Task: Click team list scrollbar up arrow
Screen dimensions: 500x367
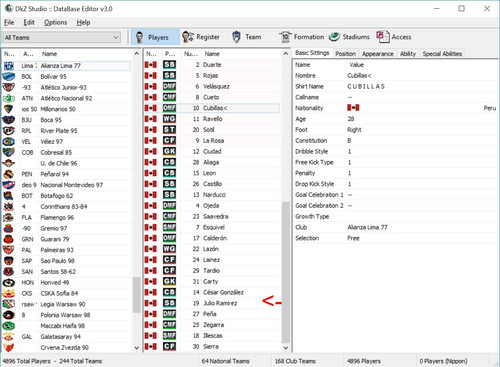Action: tap(136, 53)
